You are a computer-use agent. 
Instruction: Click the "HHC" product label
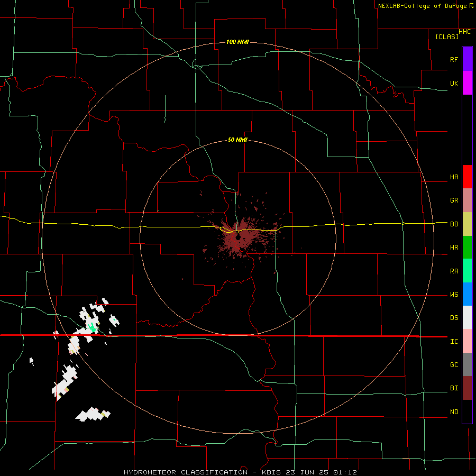pos(465,32)
